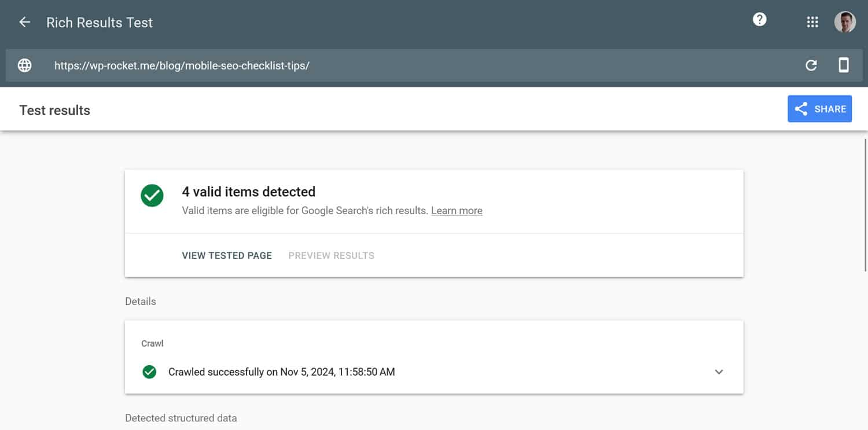Screen dimensions: 868x430
Task: Select the View Tested Page tab
Action: click(x=227, y=255)
